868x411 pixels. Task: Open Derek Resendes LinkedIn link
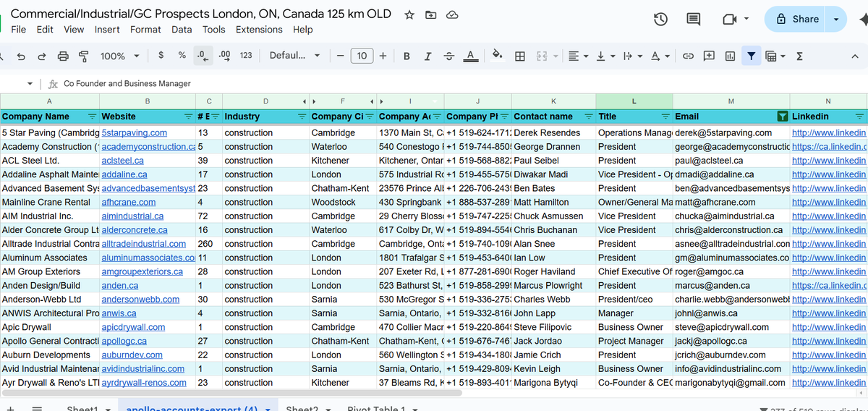828,133
